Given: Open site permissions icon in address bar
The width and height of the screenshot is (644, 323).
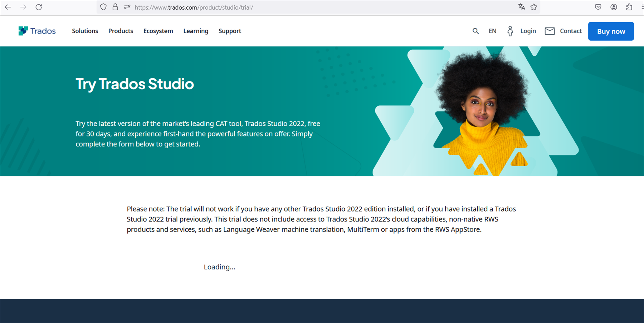Looking at the screenshot, I should [x=127, y=7].
